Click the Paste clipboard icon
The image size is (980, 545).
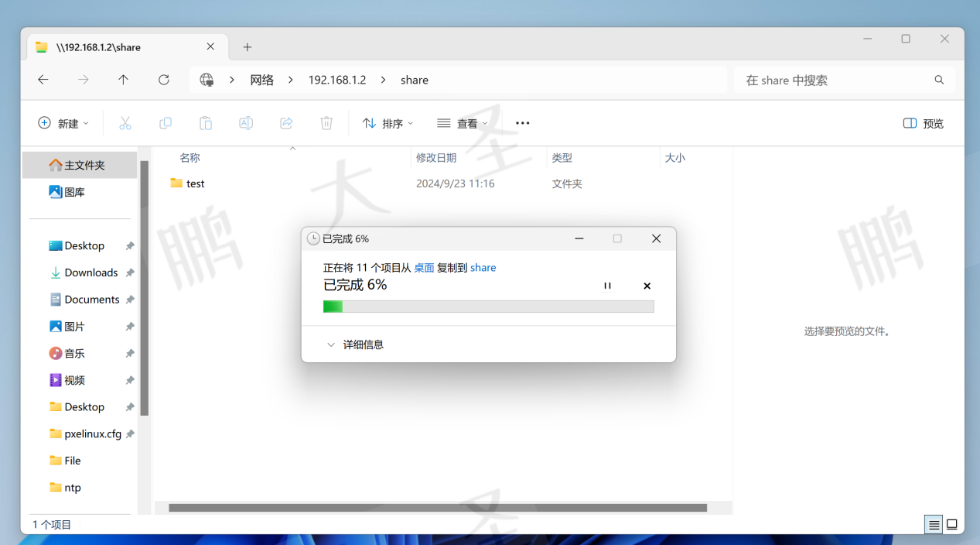pyautogui.click(x=206, y=123)
